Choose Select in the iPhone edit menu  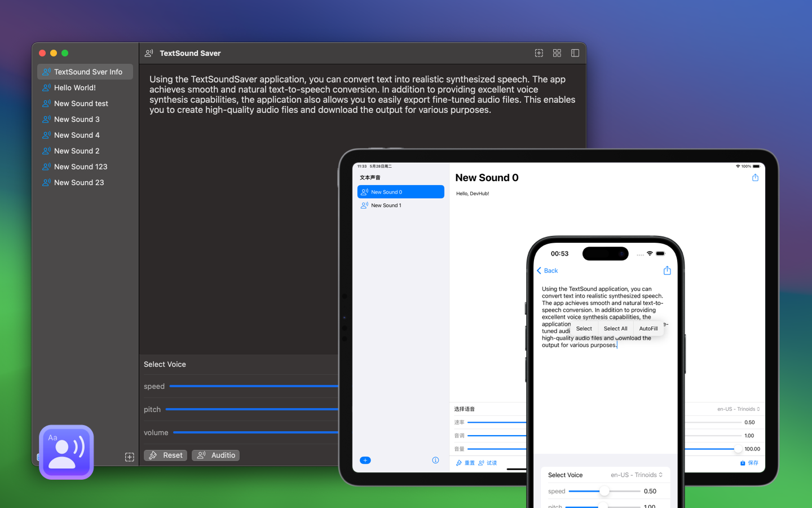point(584,329)
